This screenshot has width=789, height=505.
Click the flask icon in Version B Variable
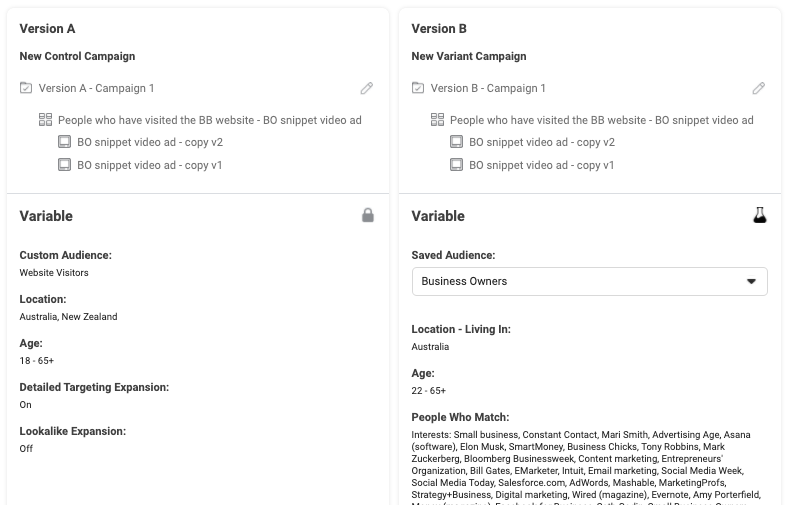pyautogui.click(x=760, y=215)
